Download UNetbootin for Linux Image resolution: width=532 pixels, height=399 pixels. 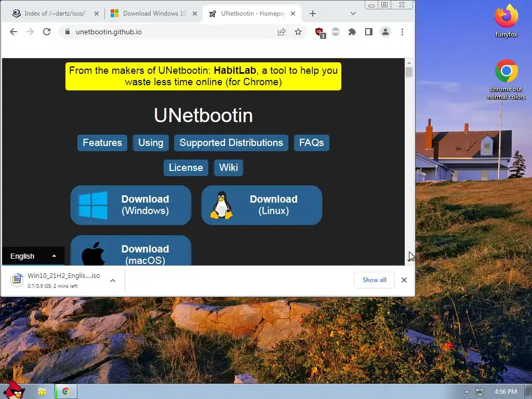pos(262,205)
